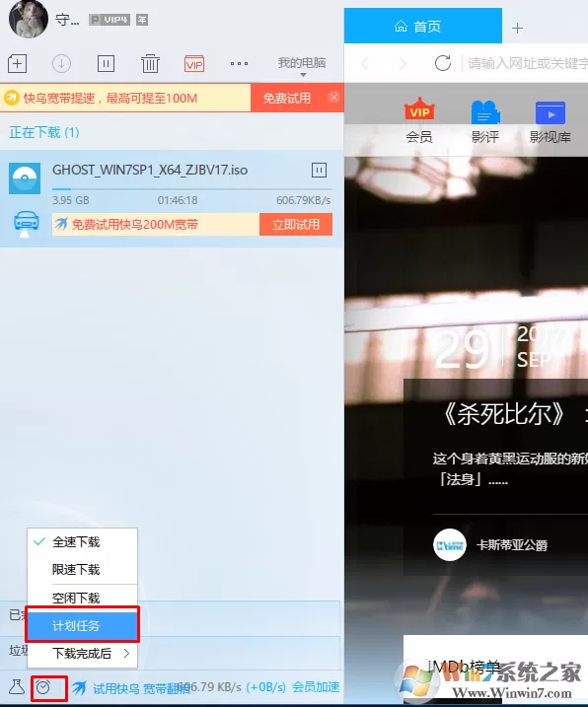Click the pause all toolbar icon
The width and height of the screenshot is (588, 707).
106,63
